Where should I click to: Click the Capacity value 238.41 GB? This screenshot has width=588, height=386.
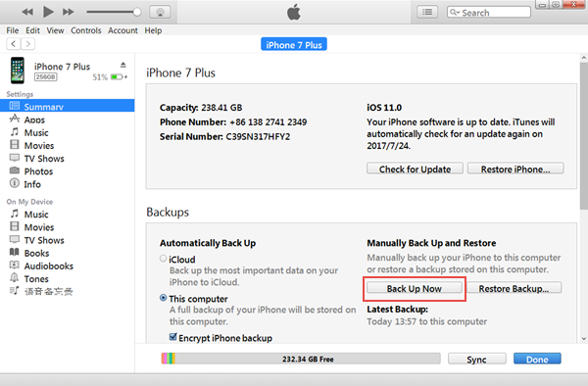221,108
